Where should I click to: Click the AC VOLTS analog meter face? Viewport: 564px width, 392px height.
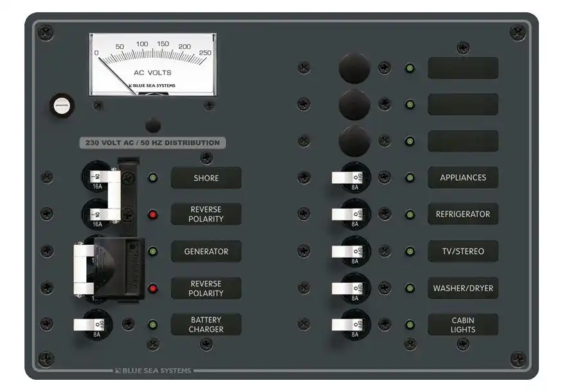[x=153, y=65]
